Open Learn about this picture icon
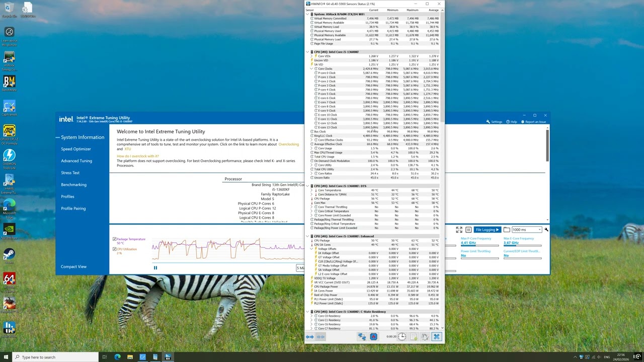 (x=9, y=36)
